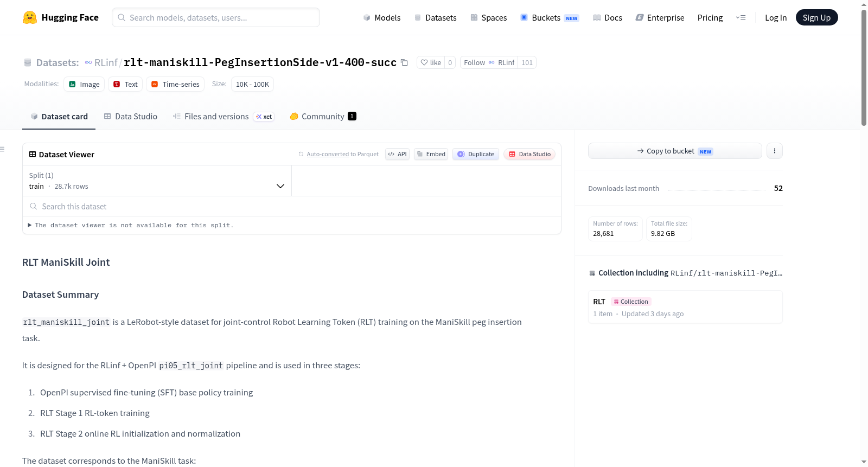Expand the dataset viewer not available message
868x467 pixels.
point(131,225)
